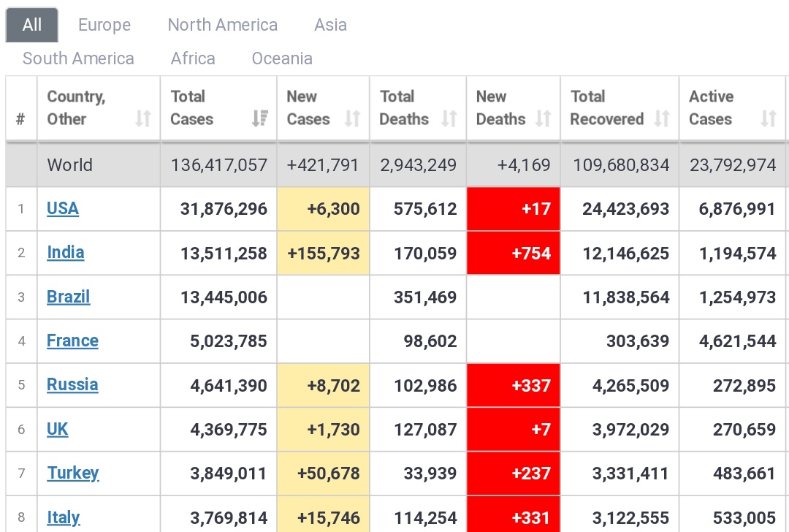Screen dimensions: 789x532
Task: Click Turkey new cases +50,678 cell
Action: [x=323, y=474]
